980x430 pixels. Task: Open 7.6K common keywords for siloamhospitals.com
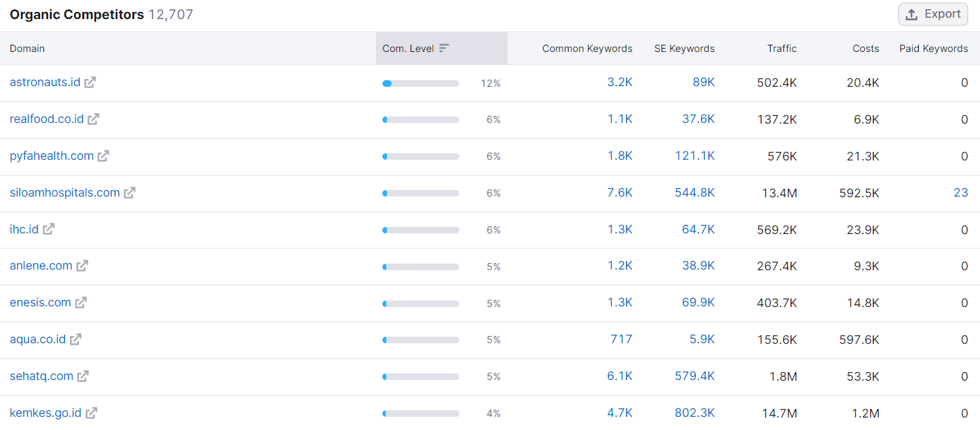(620, 193)
